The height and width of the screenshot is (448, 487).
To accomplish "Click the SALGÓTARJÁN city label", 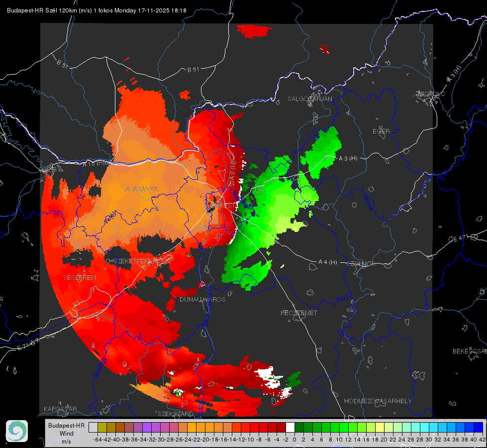I will [309, 99].
